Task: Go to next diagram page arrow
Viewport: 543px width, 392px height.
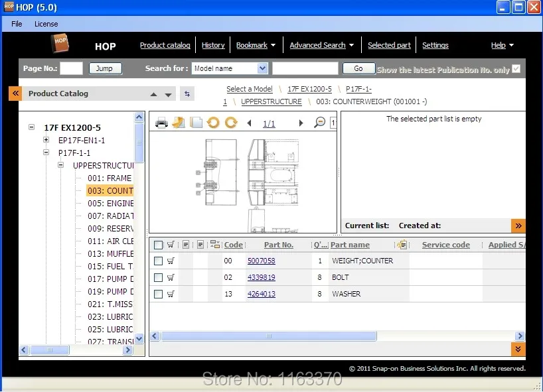Action: coord(301,123)
